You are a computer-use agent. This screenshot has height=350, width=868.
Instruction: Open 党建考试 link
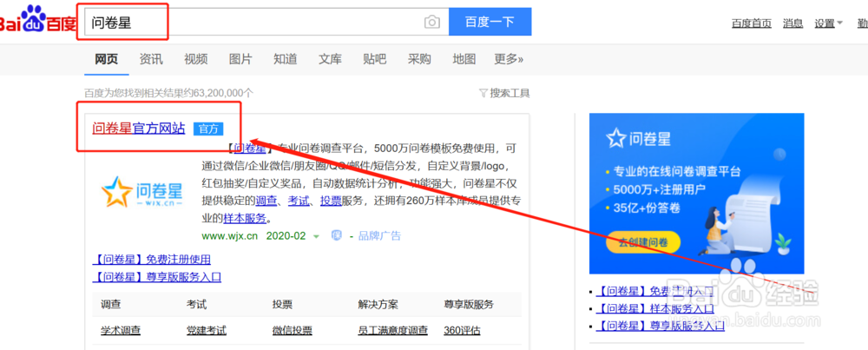click(207, 331)
